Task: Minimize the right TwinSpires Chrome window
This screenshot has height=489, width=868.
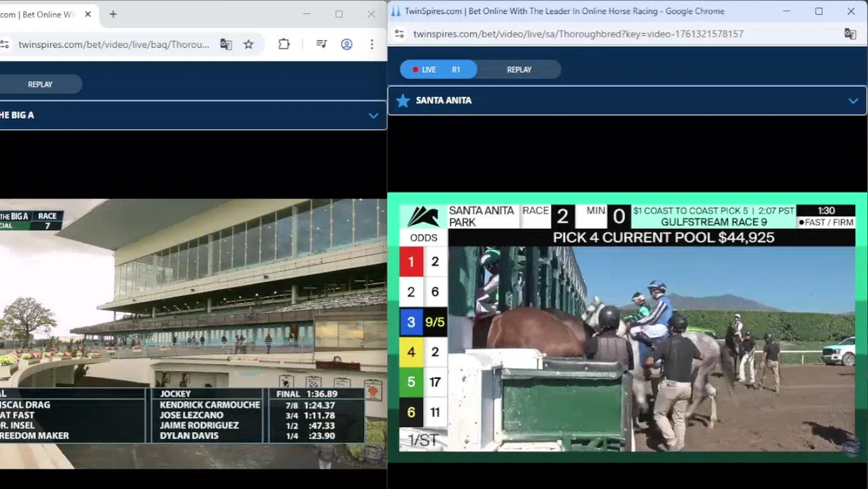Action: [786, 11]
